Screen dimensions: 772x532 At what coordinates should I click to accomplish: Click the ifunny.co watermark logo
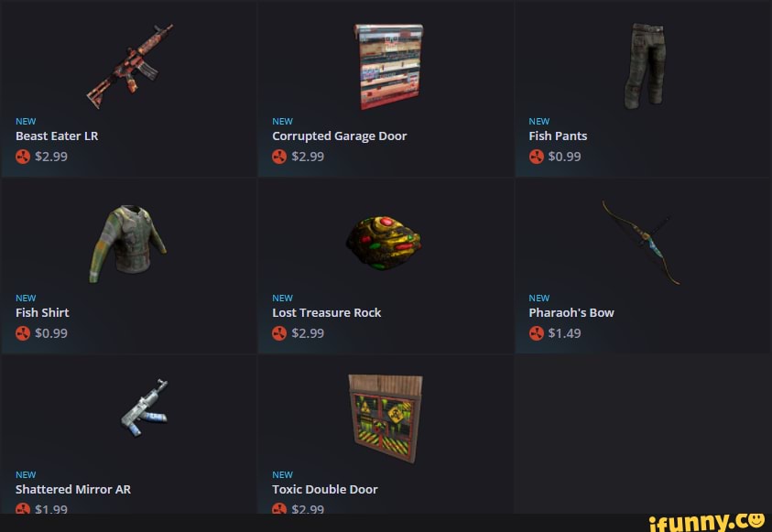coord(706,522)
